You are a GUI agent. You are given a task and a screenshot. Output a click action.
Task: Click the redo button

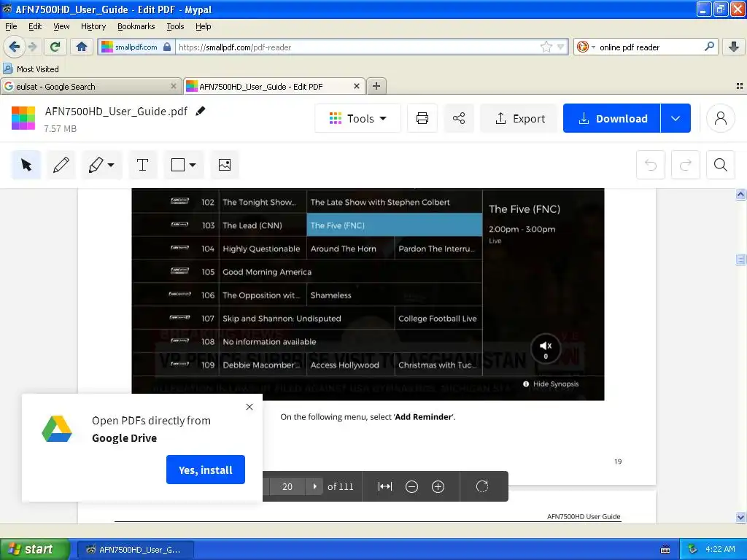[x=686, y=166]
